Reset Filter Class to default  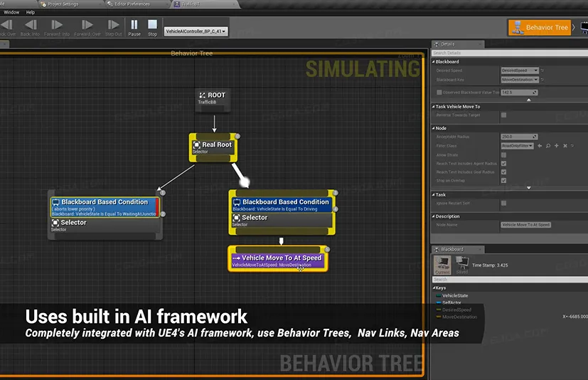pos(572,146)
